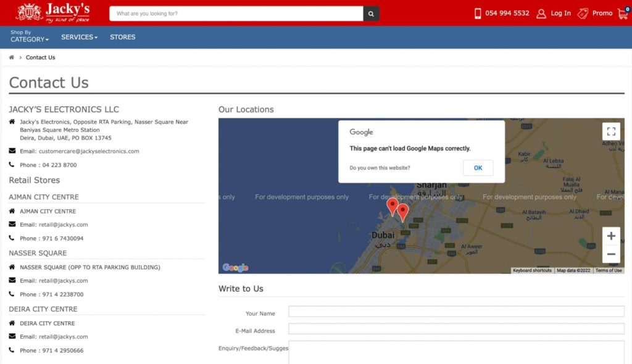Click the phone icon beside 971 4 2238700
This screenshot has width=632, height=364.
12,294
